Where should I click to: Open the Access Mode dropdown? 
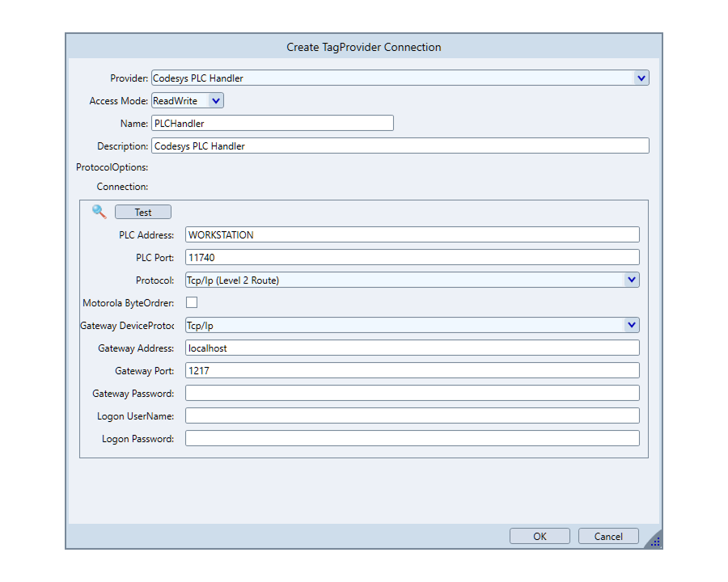pos(215,101)
